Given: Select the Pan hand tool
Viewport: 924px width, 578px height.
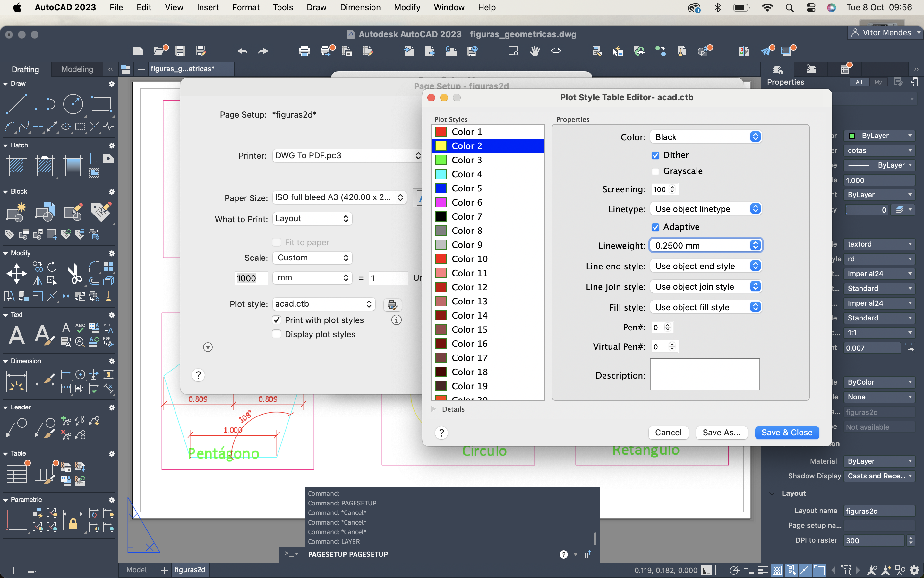Looking at the screenshot, I should pos(535,51).
